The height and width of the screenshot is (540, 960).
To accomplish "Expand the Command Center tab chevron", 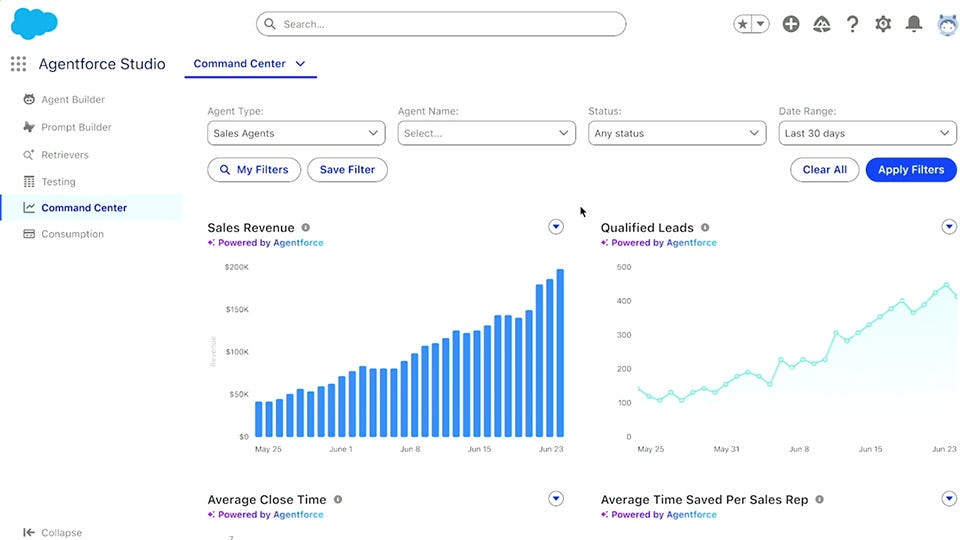I will point(300,64).
